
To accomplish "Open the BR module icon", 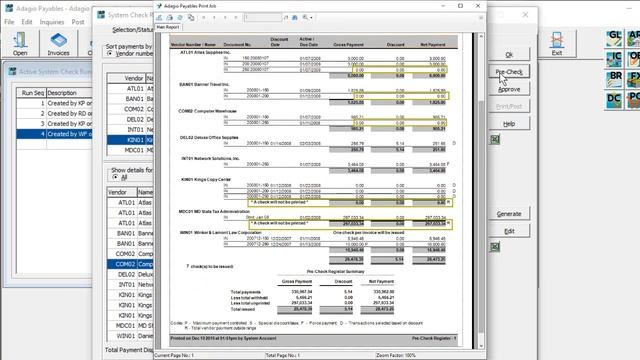I will 614,79.
